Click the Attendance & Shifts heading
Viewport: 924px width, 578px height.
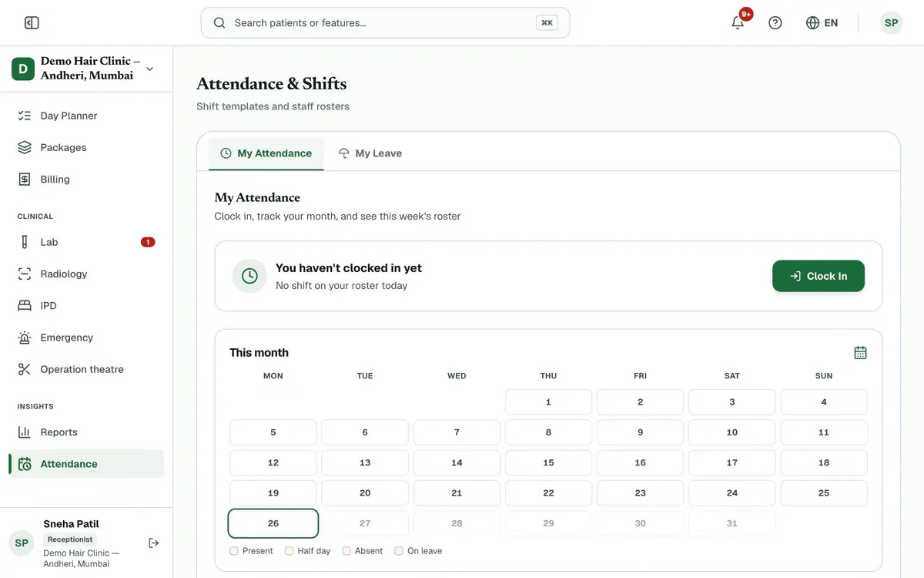pos(272,83)
